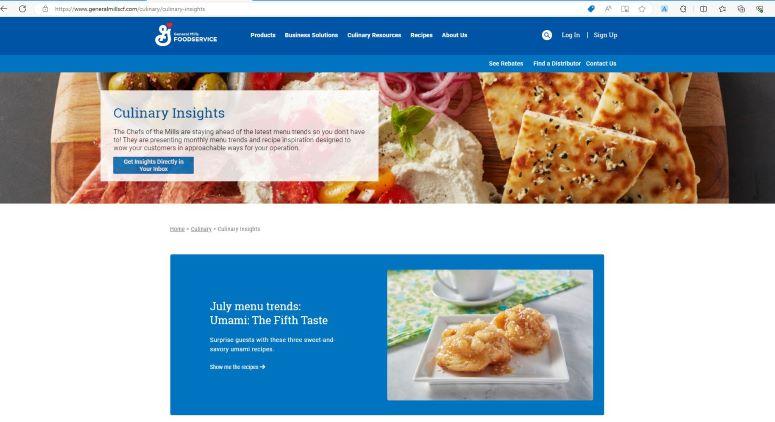Activate the Read Aloud icon
This screenshot has width=775, height=422.
point(608,9)
